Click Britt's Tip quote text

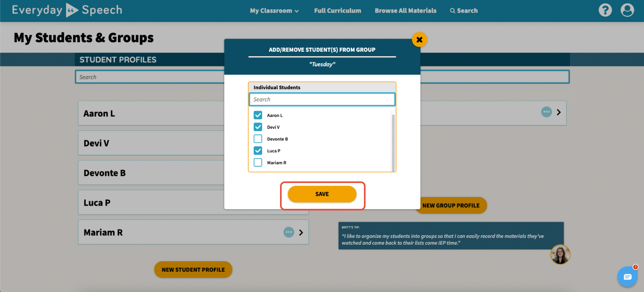[x=443, y=239]
